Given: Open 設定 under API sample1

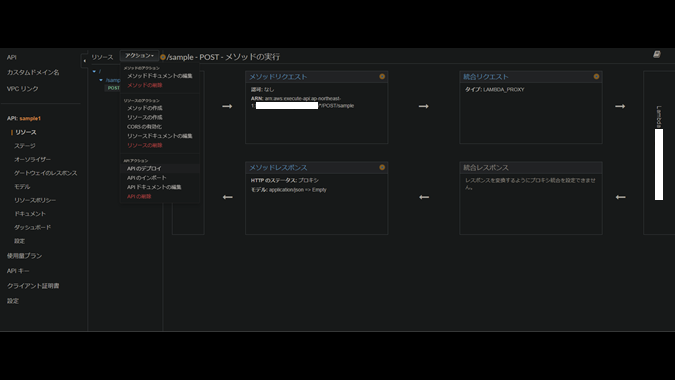Looking at the screenshot, I should pyautogui.click(x=19, y=241).
